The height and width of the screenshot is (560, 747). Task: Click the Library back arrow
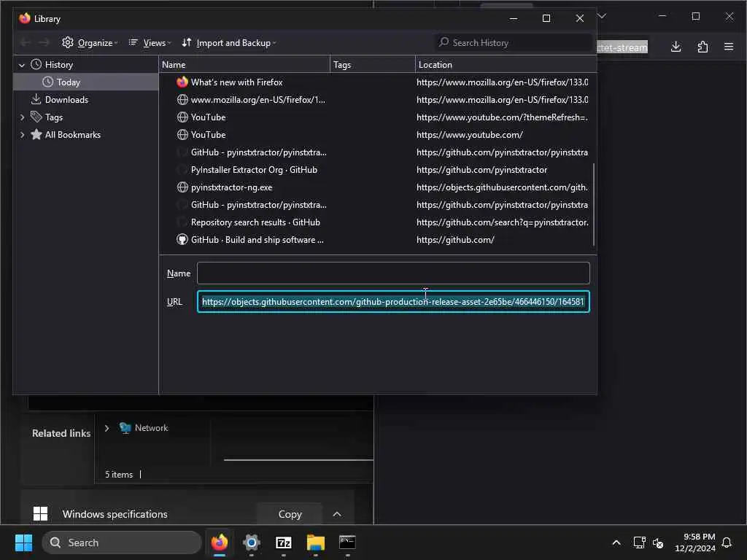pos(26,43)
